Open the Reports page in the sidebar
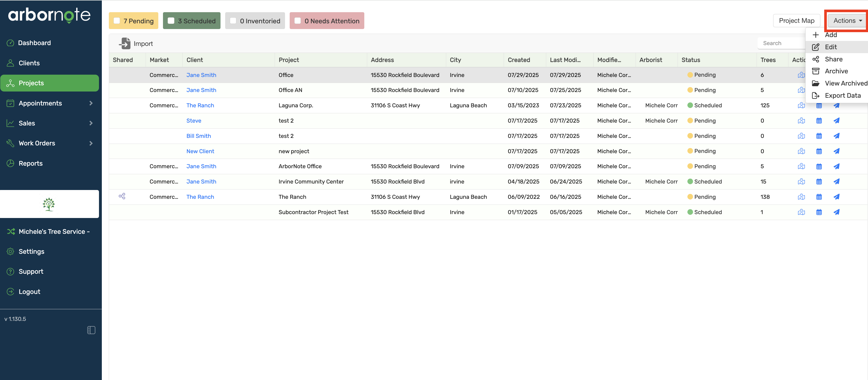Screen dimensions: 868x380 coord(30,163)
